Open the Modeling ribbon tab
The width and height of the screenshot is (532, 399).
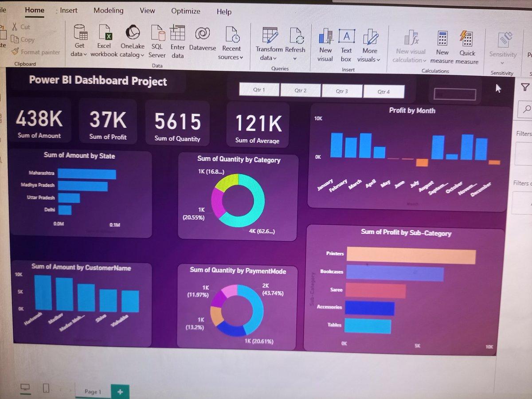point(108,10)
